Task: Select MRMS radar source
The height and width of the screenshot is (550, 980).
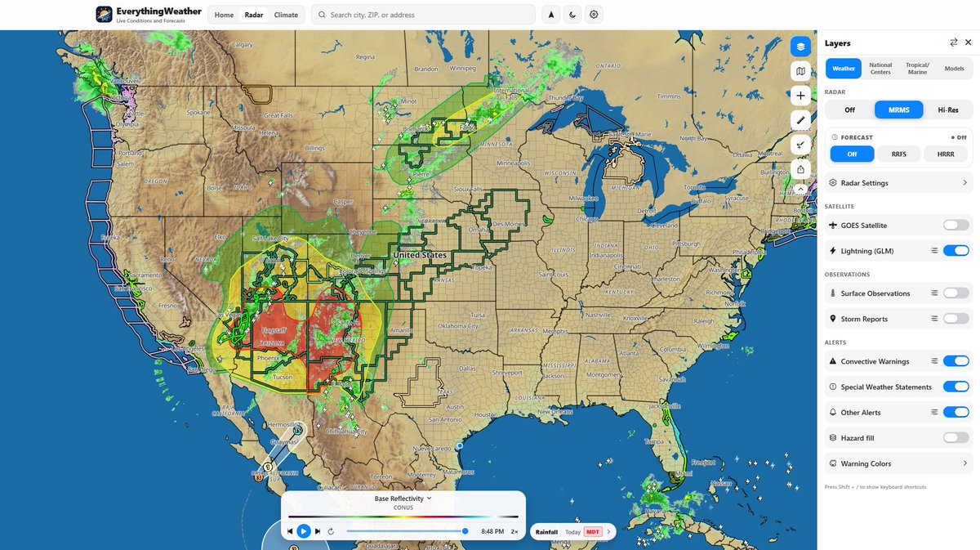Action: [899, 110]
